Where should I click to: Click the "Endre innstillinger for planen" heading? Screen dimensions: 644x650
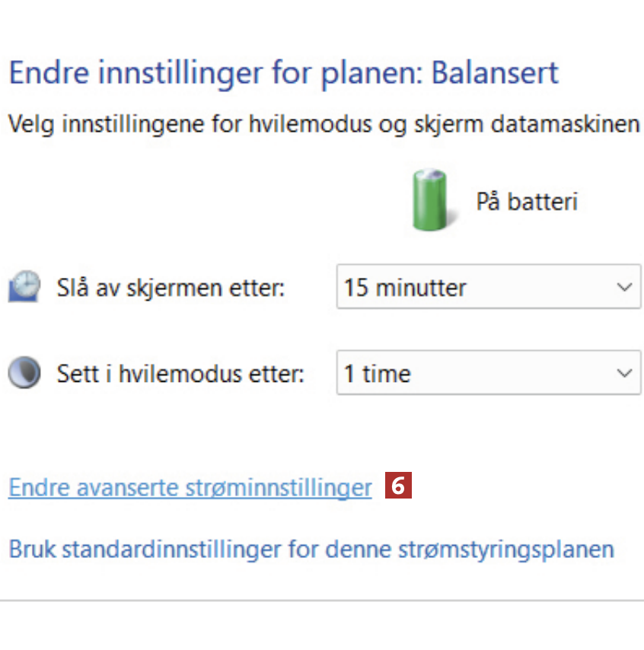point(216,73)
